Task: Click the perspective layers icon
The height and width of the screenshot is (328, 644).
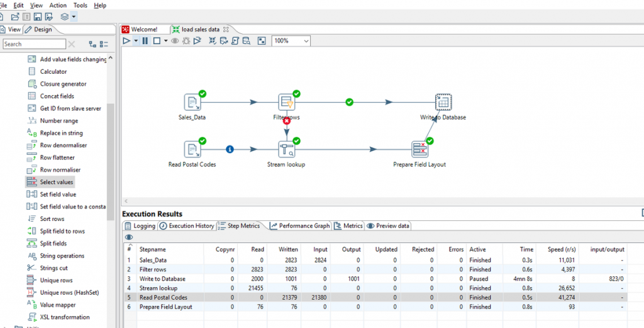Action: [65, 16]
